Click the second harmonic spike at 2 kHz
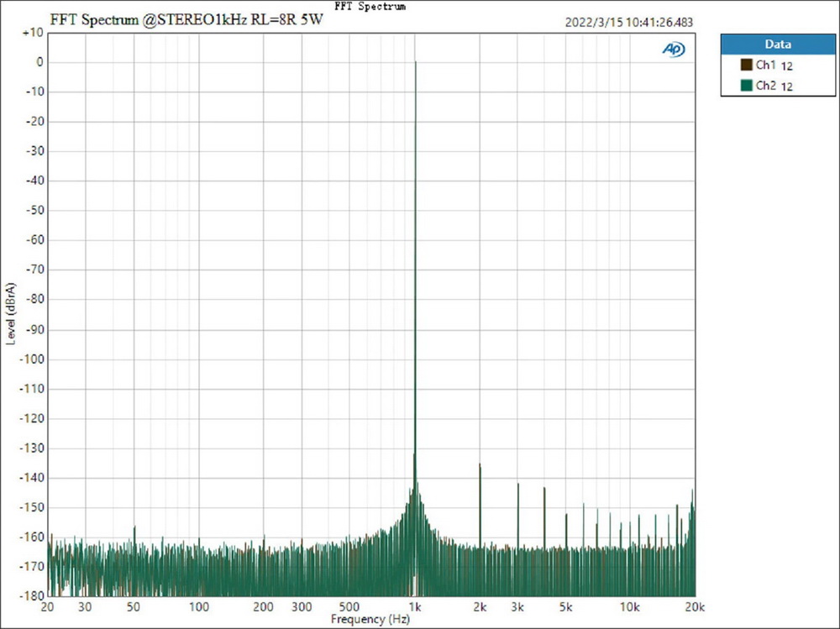This screenshot has width=840, height=629. 480,464
